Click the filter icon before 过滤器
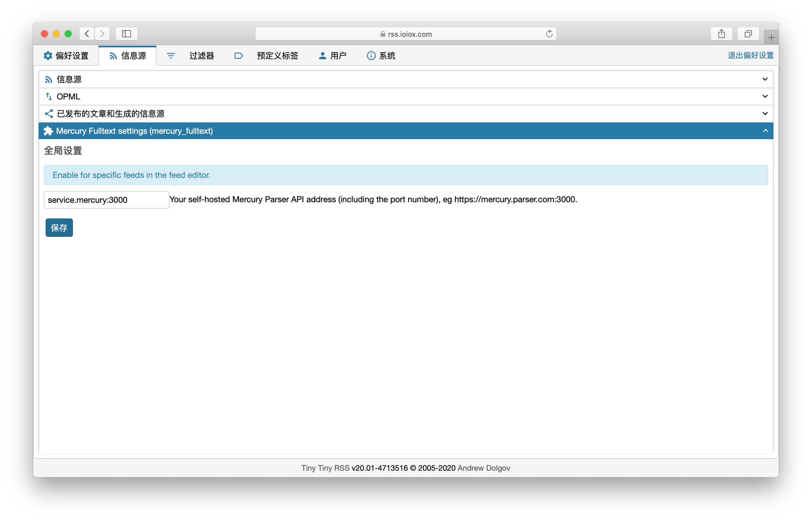This screenshot has height=521, width=812. pos(171,55)
